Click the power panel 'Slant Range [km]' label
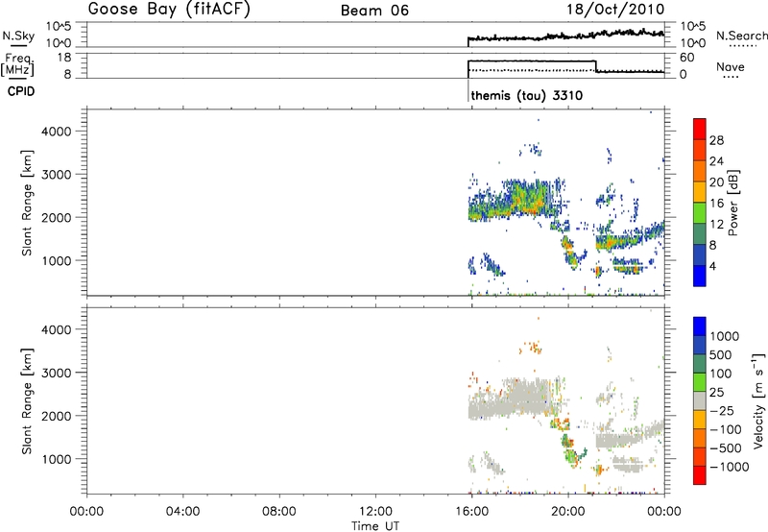The image size is (768, 532). tap(28, 203)
